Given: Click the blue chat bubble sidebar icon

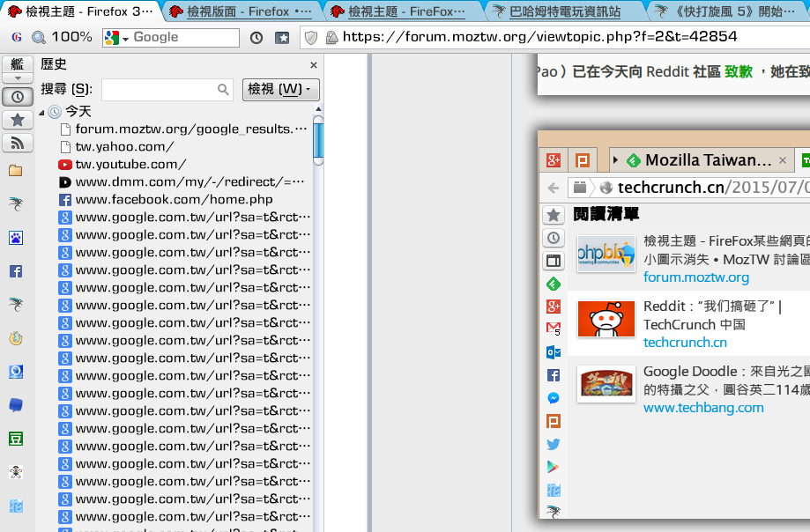Looking at the screenshot, I should coord(16,405).
